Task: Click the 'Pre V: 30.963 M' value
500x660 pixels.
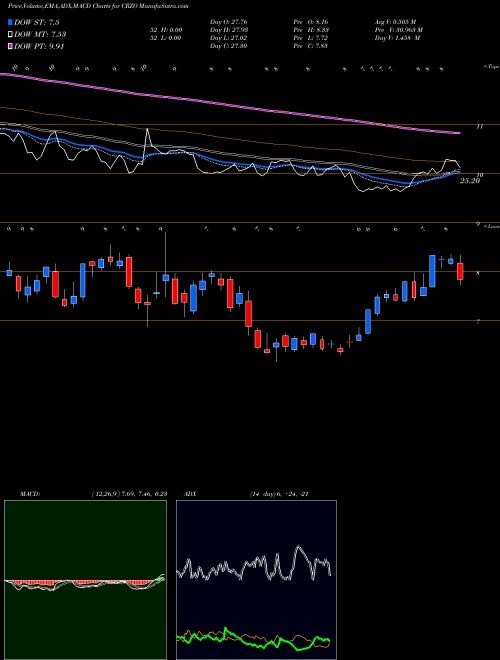Action: pos(400,30)
